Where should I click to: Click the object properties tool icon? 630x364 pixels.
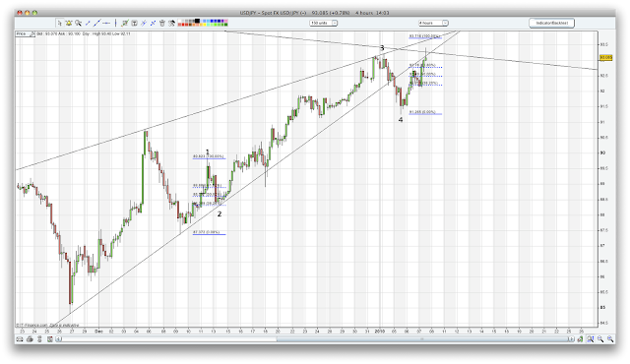click(171, 23)
